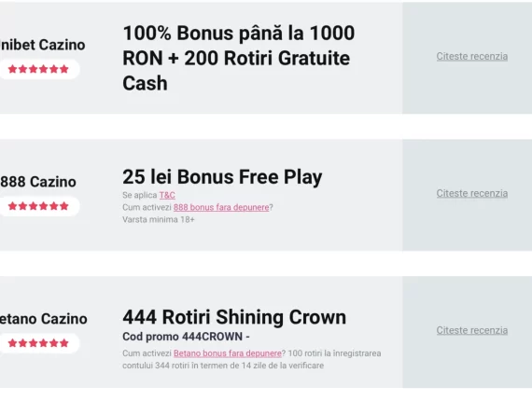Open 888 Cazino's Citeste recenzia link
This screenshot has width=532, height=401.
(472, 193)
